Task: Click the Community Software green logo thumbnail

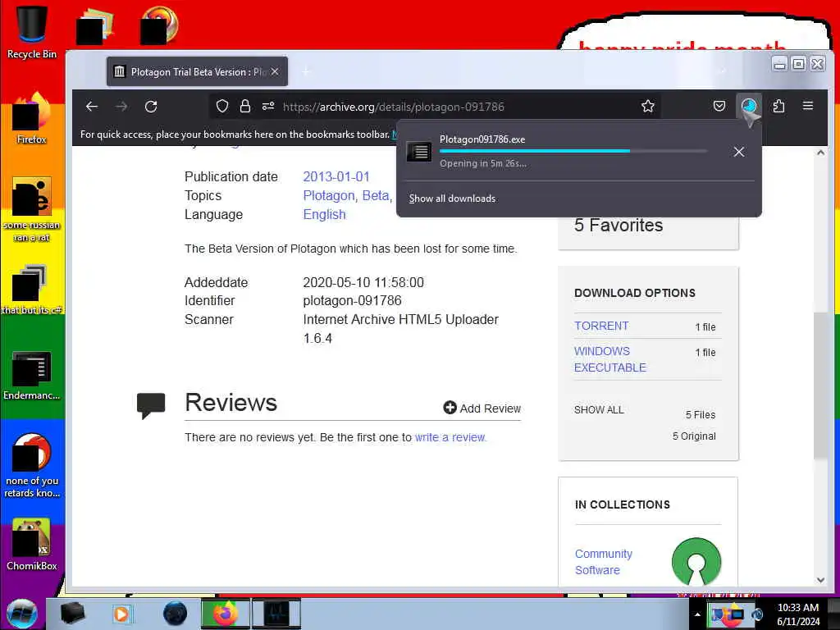Action: pos(696,561)
